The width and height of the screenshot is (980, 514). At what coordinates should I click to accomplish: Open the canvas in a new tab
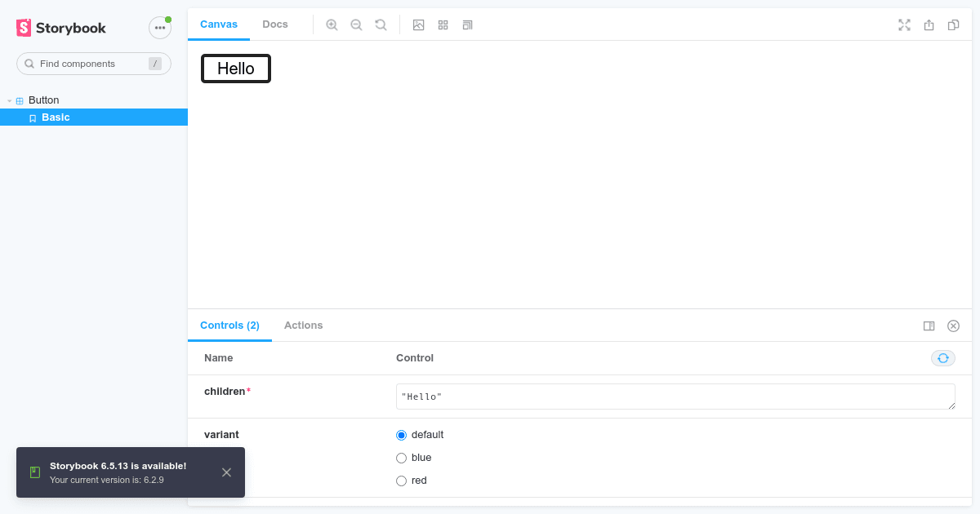tap(929, 24)
